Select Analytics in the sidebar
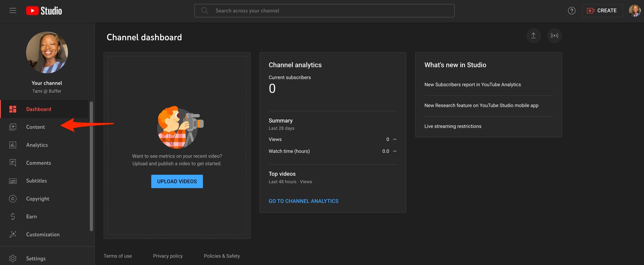 pos(37,145)
